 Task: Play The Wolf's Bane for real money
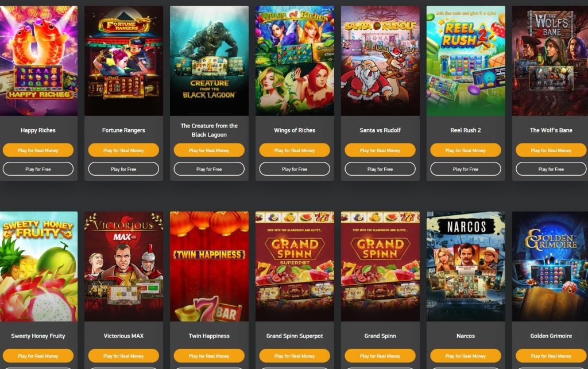tap(551, 150)
